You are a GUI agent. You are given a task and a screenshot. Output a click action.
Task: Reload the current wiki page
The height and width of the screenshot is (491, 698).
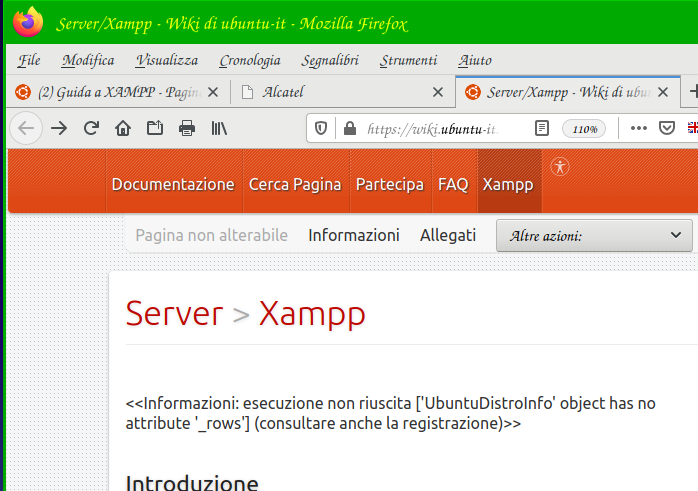[91, 129]
